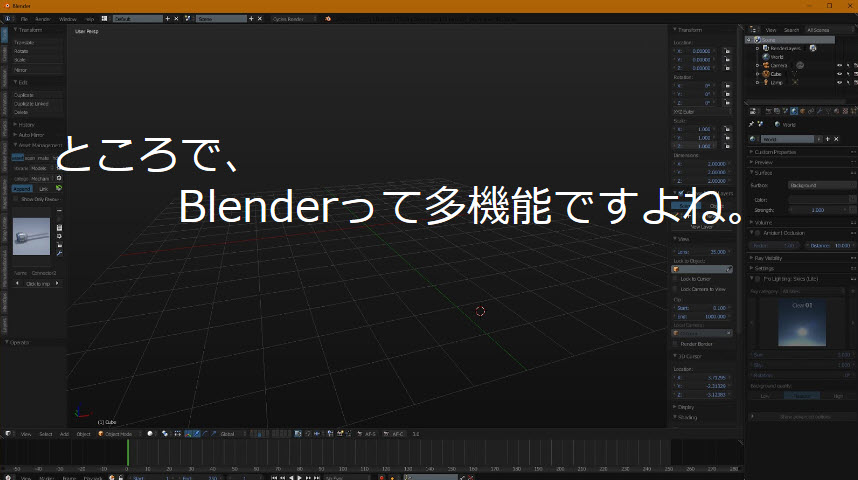The width and height of the screenshot is (858, 480).
Task: Click the Rotate tool button
Action: pos(37,51)
